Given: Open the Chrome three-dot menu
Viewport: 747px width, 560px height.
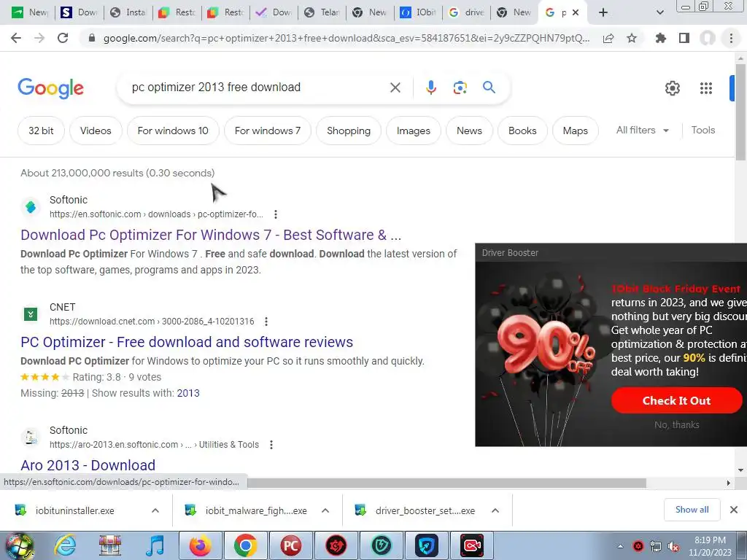Looking at the screenshot, I should [x=731, y=38].
